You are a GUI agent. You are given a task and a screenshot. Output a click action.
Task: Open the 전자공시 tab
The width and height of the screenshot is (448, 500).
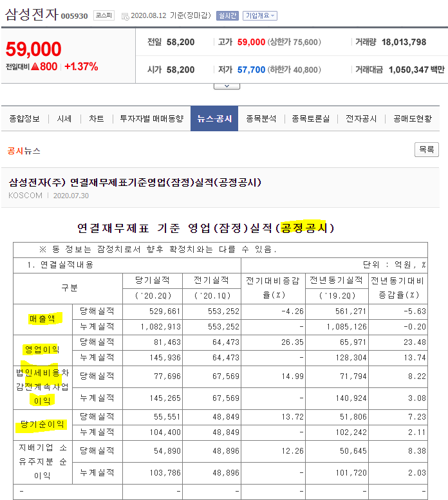click(361, 118)
